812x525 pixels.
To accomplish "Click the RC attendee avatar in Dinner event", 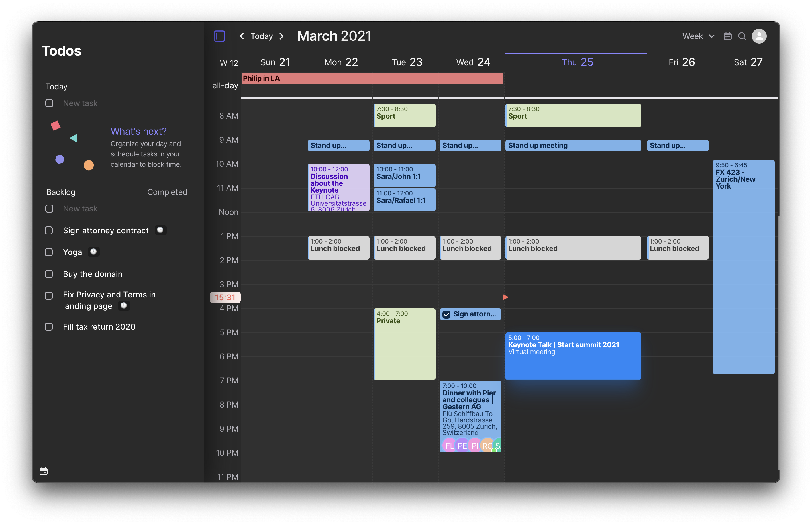I will 487,445.
